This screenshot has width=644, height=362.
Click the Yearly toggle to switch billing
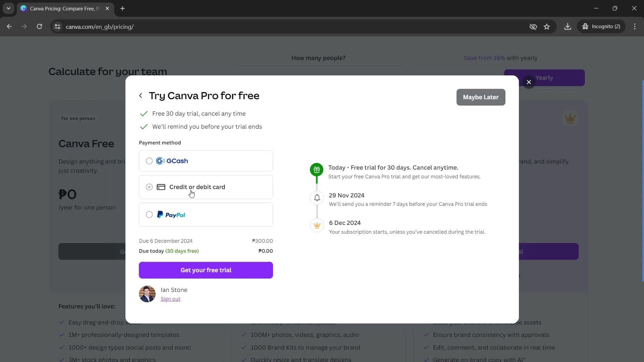pos(546,78)
